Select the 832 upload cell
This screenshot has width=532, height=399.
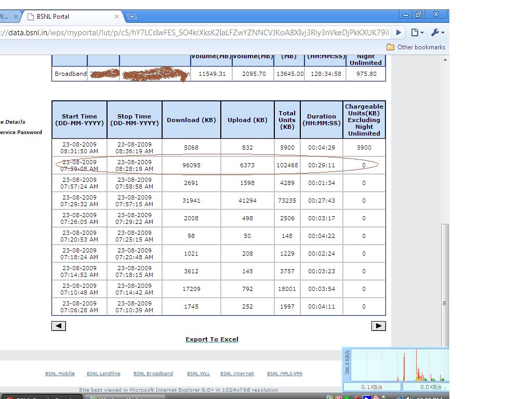point(247,148)
